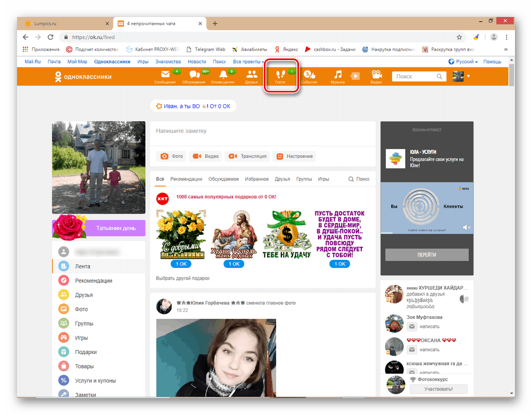
Task: Mute the ad video sound icon
Action: 467,227
